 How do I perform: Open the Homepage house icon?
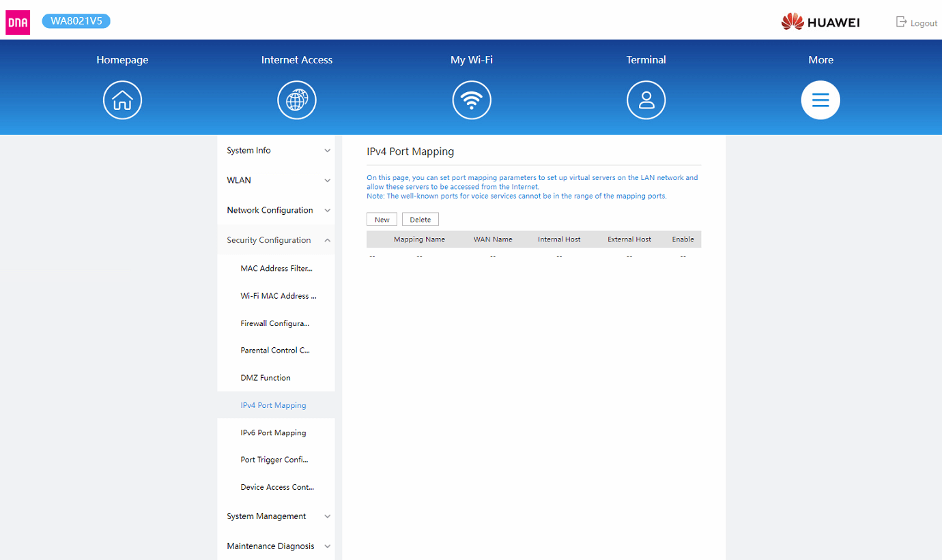tap(122, 100)
